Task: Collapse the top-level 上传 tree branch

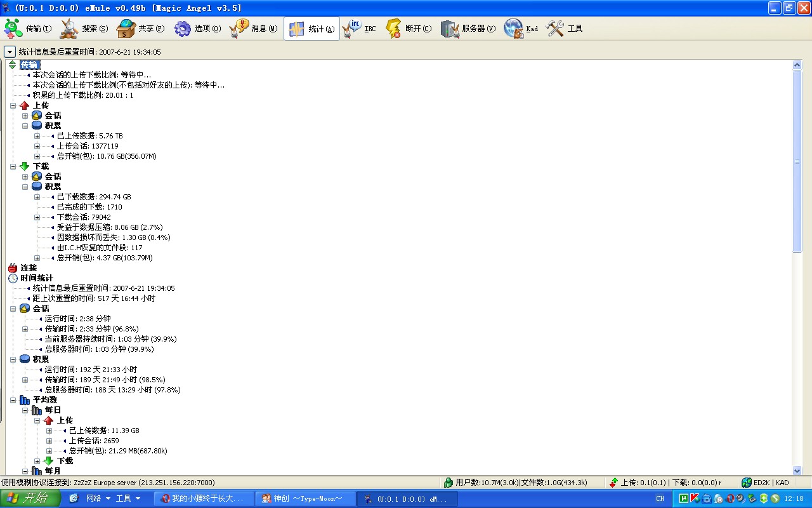Action: [x=13, y=105]
